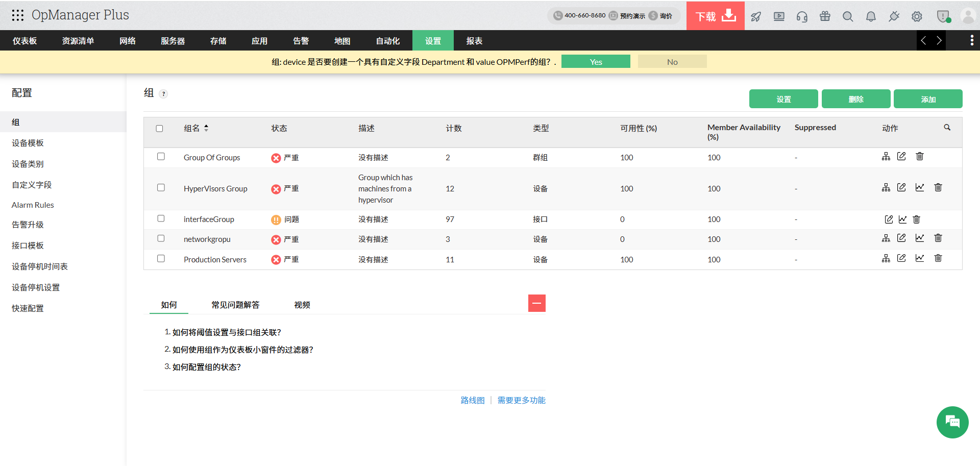Open the vertical three-dot more menu
The width and height of the screenshot is (980, 466).
tap(971, 40)
